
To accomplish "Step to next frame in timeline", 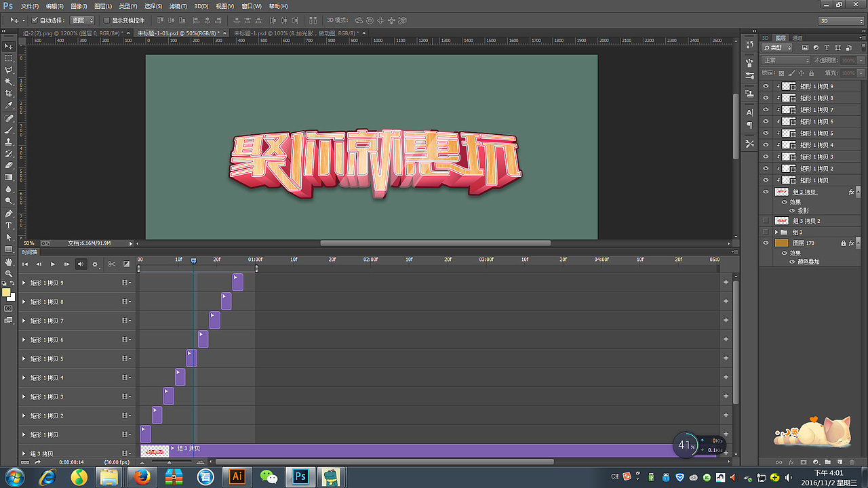I will 66,264.
